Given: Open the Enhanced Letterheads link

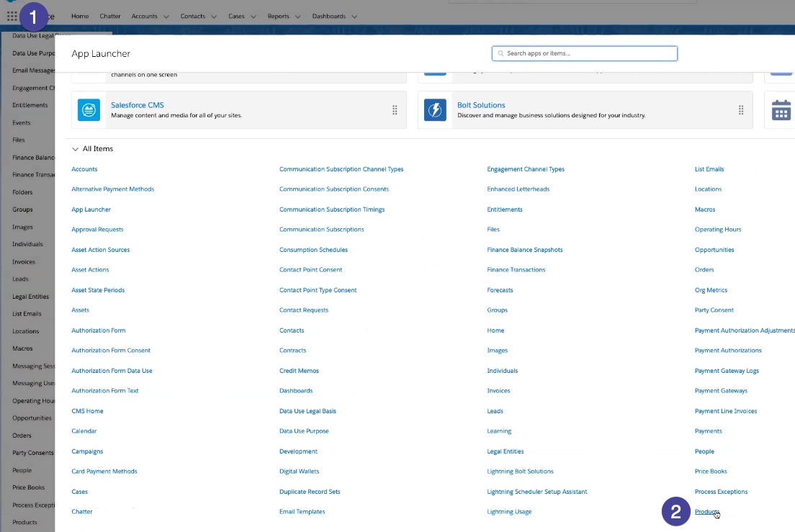Looking at the screenshot, I should [x=518, y=189].
